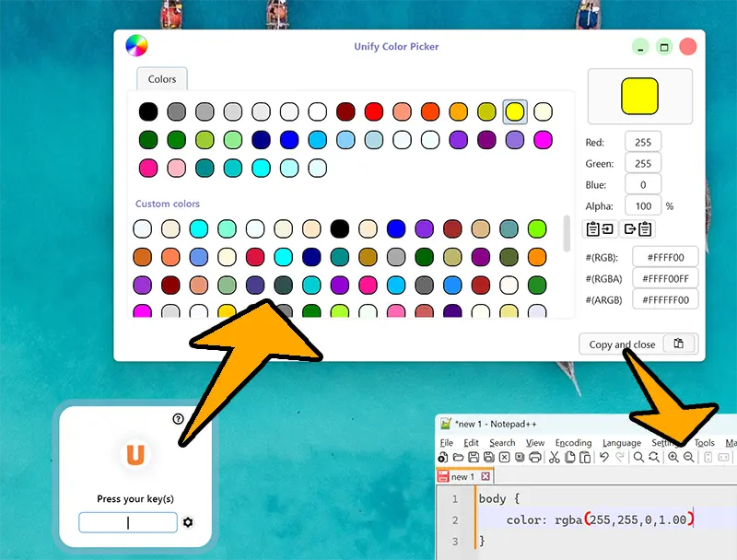Open the Language menu in Notepad++
The width and height of the screenshot is (737, 560).
621,442
